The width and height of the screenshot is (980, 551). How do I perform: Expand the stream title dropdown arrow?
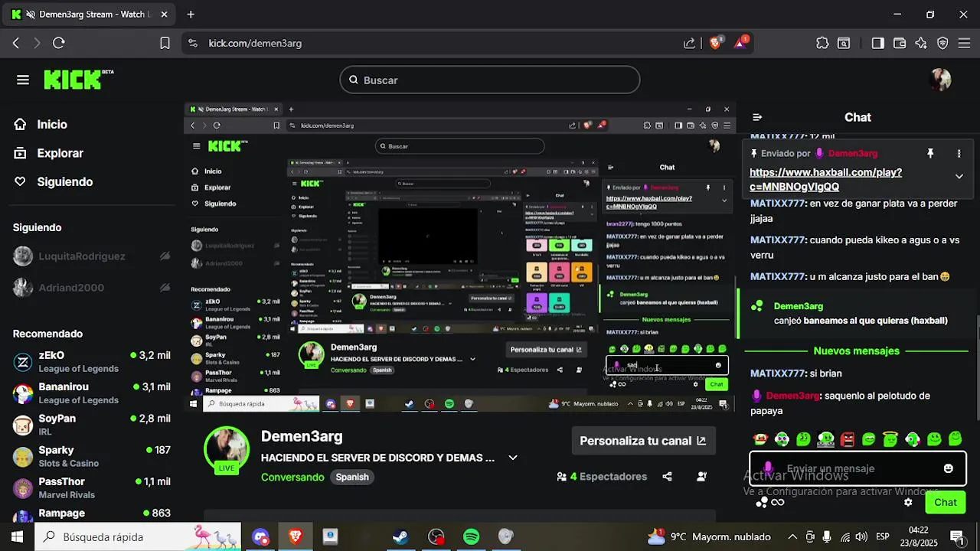pyautogui.click(x=513, y=458)
